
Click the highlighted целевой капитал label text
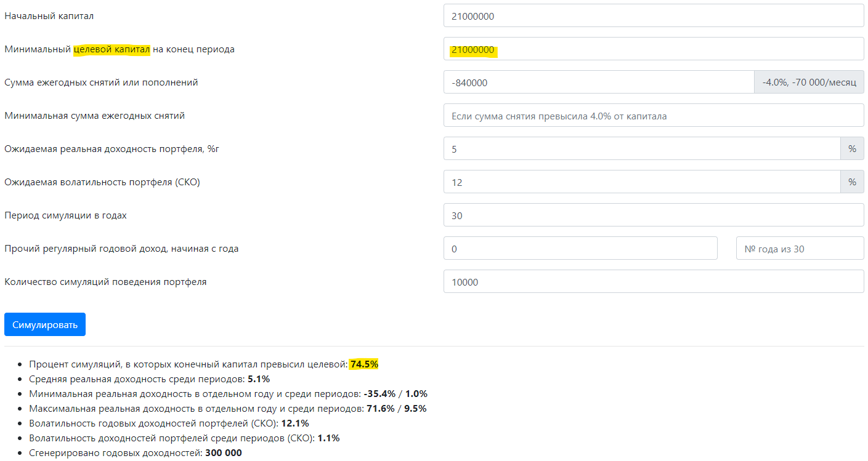pos(112,49)
